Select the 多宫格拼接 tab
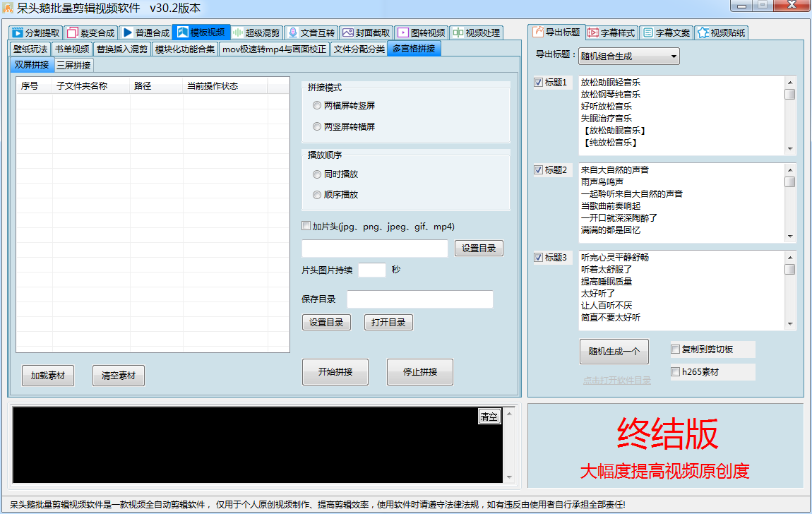The width and height of the screenshot is (812, 514). (414, 49)
